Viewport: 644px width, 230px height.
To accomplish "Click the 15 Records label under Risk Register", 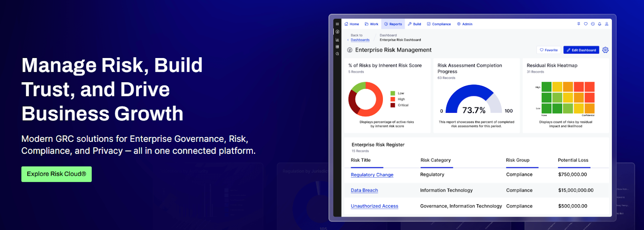I will click(x=360, y=151).
